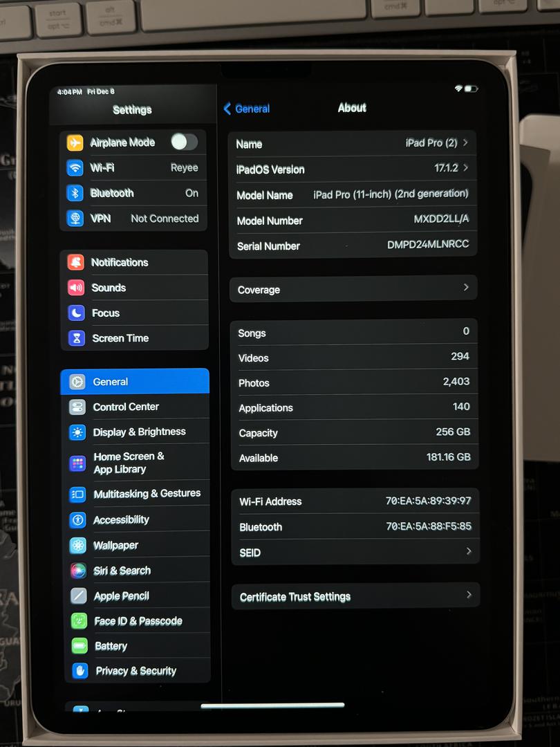Tap the Airplane Mode orange icon

(75, 142)
